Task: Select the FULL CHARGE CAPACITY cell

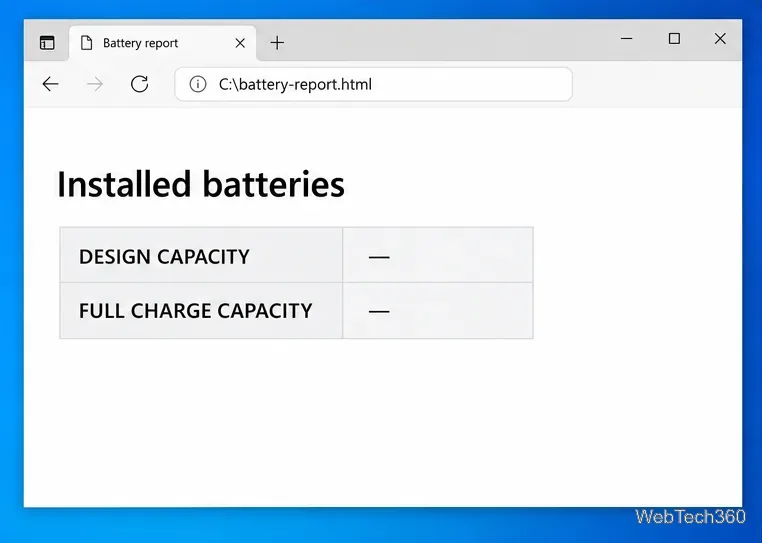Action: (x=201, y=311)
